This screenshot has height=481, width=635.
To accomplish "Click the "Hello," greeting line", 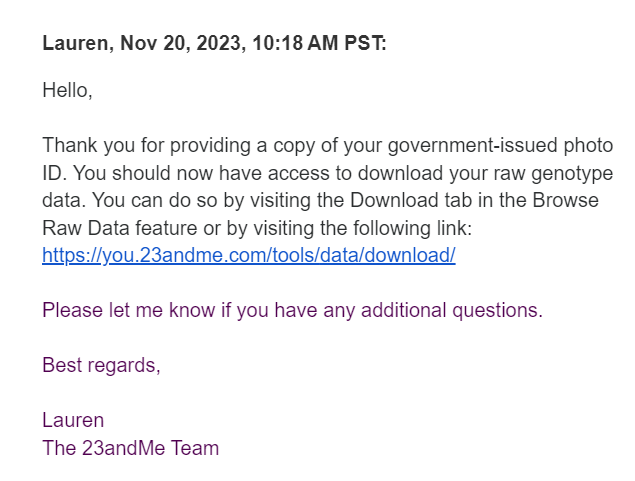I will point(67,90).
